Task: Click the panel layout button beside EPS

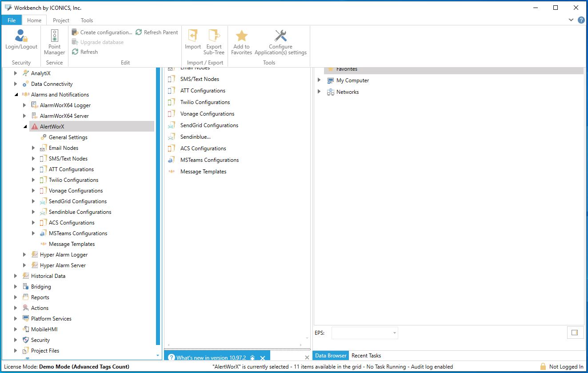Action: [575, 333]
